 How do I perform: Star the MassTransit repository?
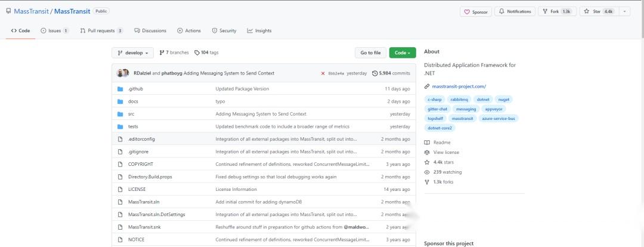(x=599, y=11)
